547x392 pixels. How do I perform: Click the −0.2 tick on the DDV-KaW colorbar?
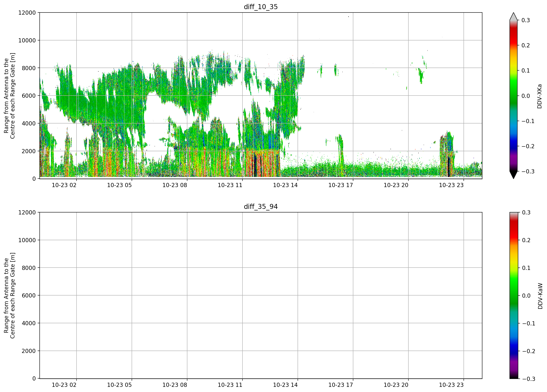[x=529, y=351]
